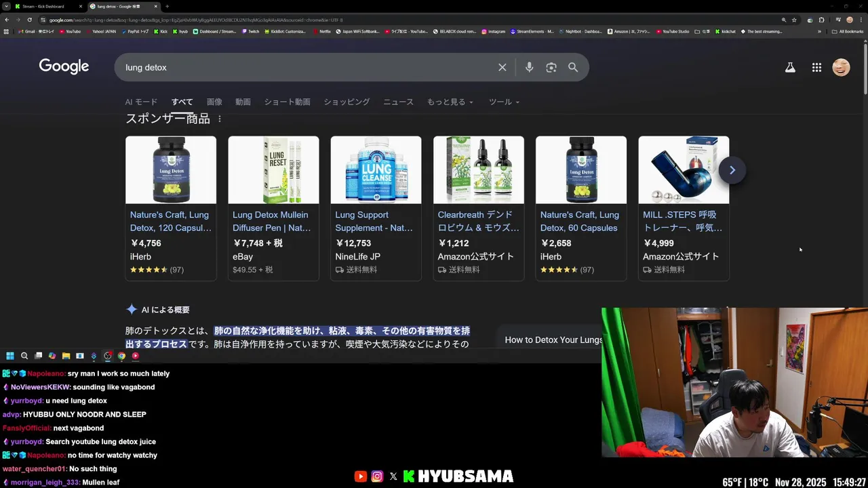Open Instagram icon in stream overlay
The width and height of the screenshot is (868, 488).
(377, 476)
